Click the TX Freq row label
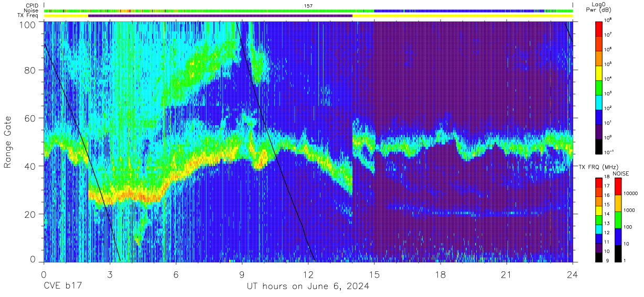The width and height of the screenshot is (644, 297). tap(28, 16)
